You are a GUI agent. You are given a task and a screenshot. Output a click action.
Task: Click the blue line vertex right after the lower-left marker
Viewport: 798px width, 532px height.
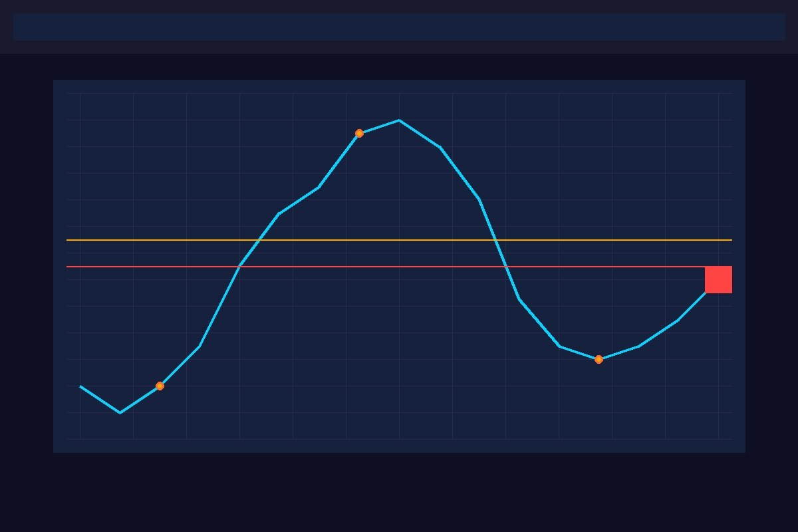pyautogui.click(x=199, y=346)
